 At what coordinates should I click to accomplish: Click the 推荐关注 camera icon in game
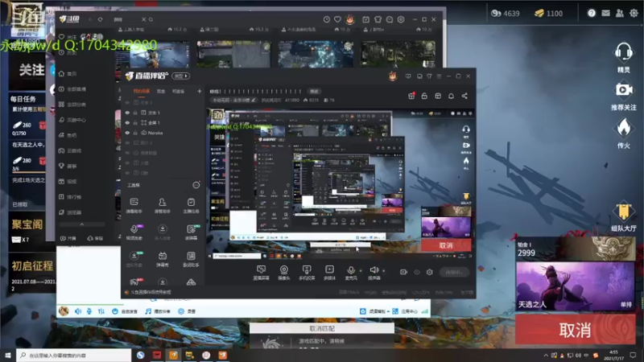(x=623, y=90)
